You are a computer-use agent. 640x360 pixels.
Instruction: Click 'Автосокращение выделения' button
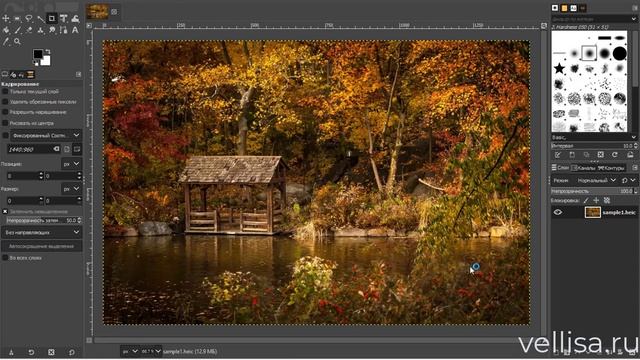(x=42, y=246)
